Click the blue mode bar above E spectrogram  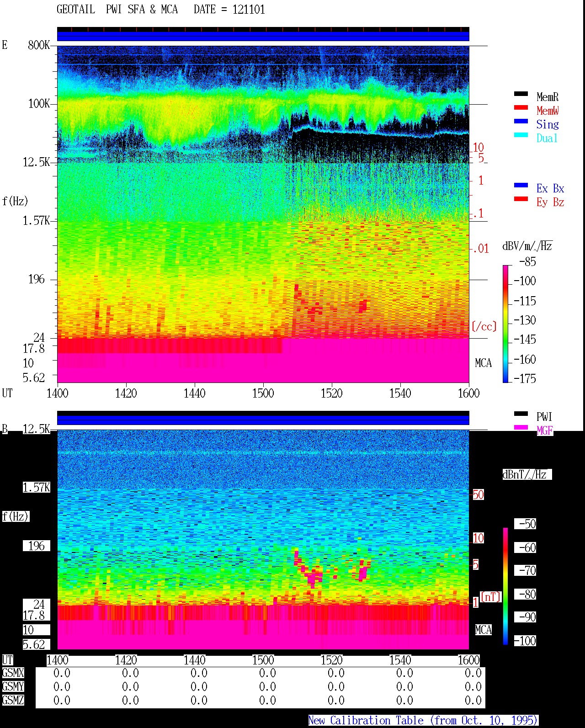point(263,36)
